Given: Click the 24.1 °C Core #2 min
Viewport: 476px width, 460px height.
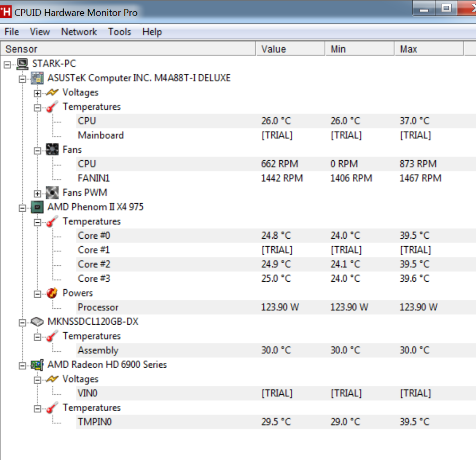Looking at the screenshot, I should point(345,264).
